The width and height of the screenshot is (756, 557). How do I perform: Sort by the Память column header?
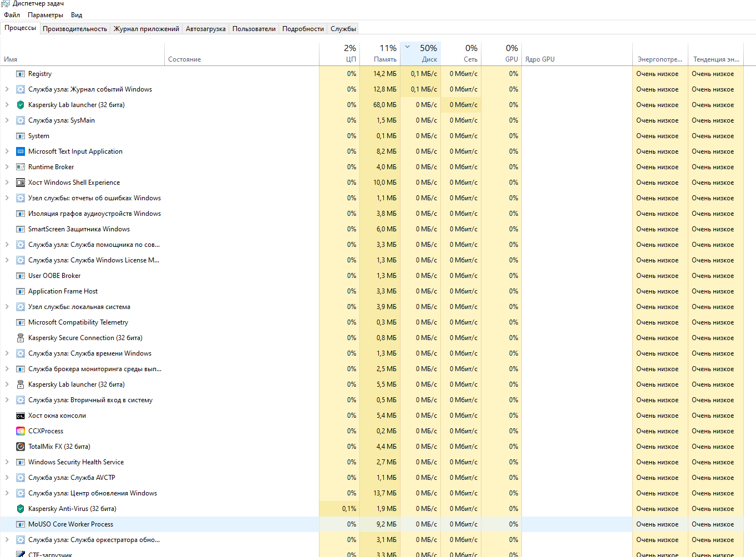pos(380,54)
